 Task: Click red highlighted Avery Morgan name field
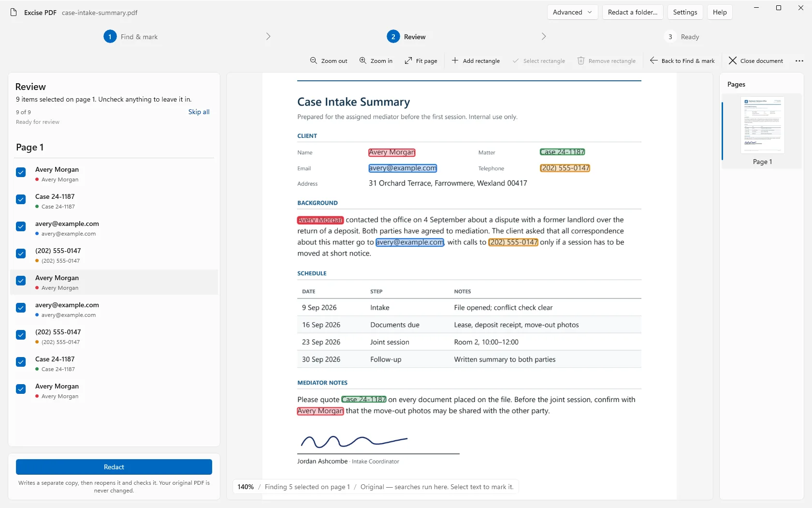391,152
